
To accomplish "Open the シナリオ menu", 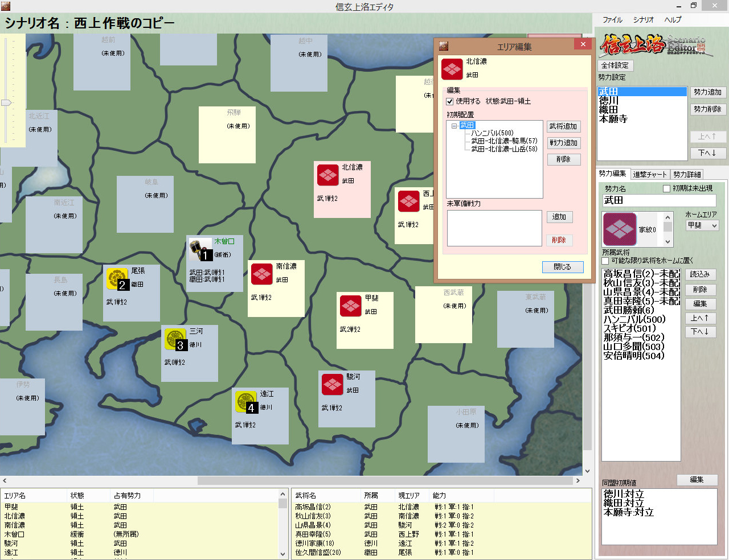I will click(x=643, y=20).
